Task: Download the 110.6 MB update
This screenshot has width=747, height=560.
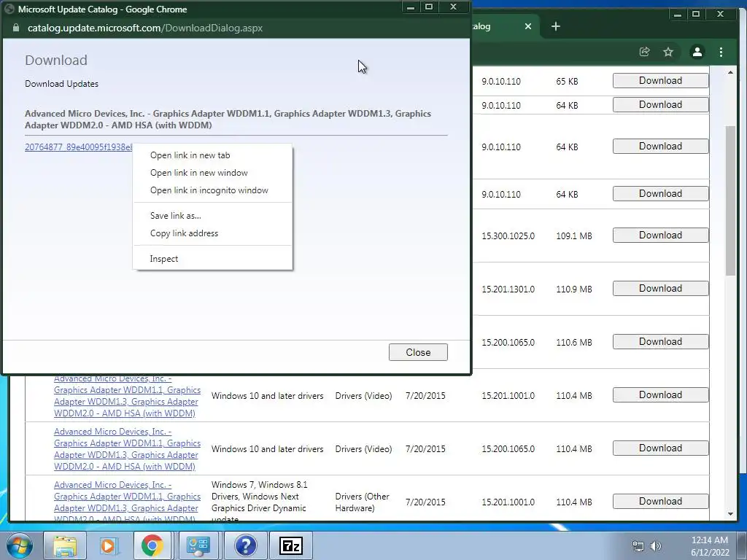Action: tap(660, 342)
